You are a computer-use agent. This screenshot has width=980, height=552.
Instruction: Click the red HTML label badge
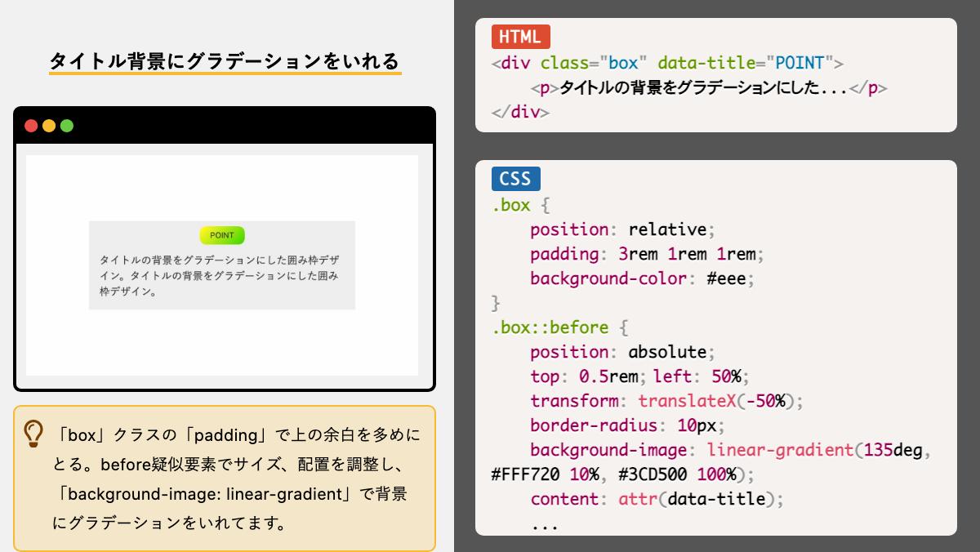[520, 37]
